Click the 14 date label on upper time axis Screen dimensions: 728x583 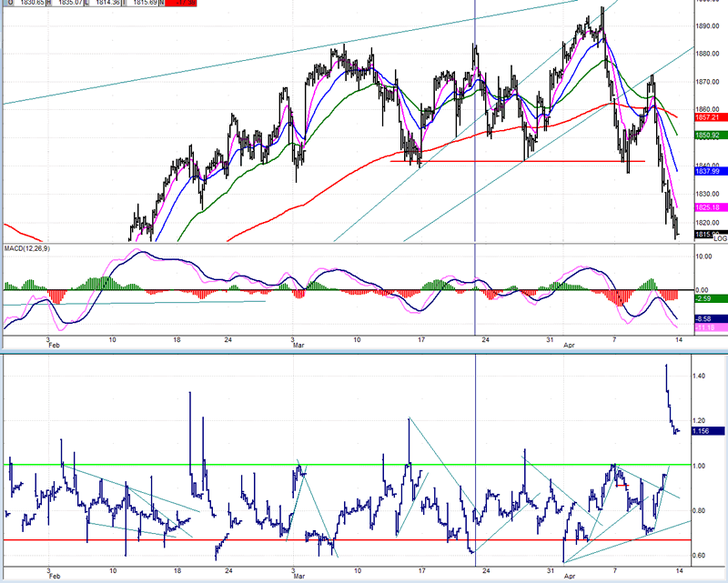point(679,340)
